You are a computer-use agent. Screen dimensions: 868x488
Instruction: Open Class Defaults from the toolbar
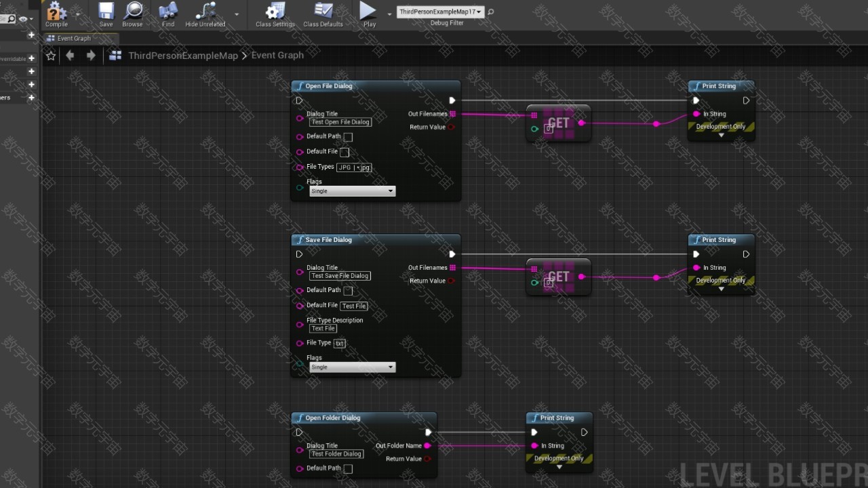323,12
